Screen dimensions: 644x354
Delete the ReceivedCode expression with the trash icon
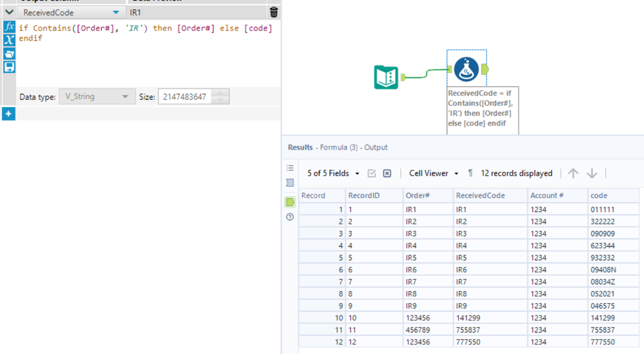click(274, 12)
